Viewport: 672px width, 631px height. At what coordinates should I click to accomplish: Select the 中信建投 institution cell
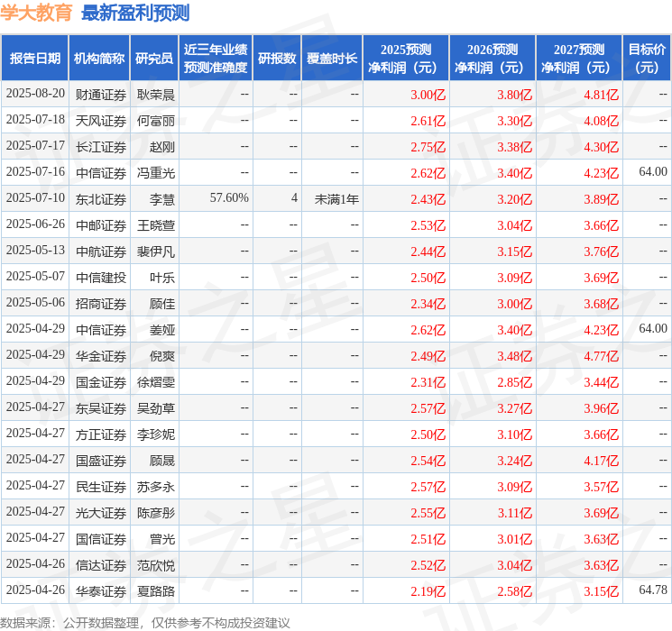(101, 278)
